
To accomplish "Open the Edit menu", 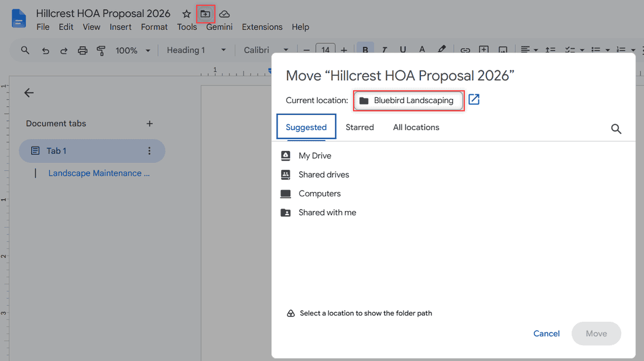I will click(66, 27).
